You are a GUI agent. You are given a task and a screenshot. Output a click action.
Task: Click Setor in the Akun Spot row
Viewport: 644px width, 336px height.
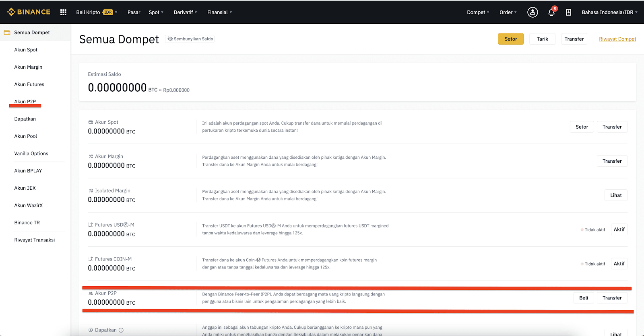[582, 127]
